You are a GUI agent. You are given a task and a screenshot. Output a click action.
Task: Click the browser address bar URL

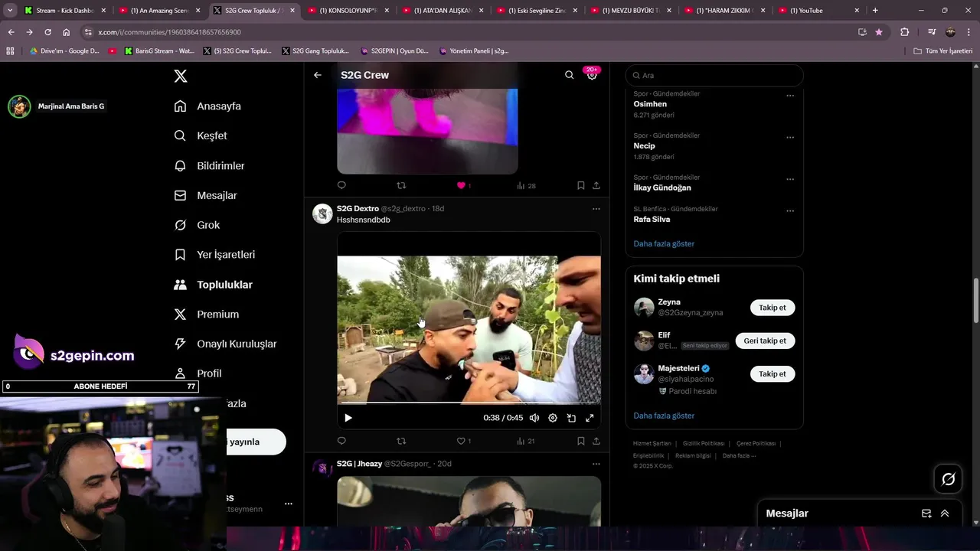click(169, 32)
